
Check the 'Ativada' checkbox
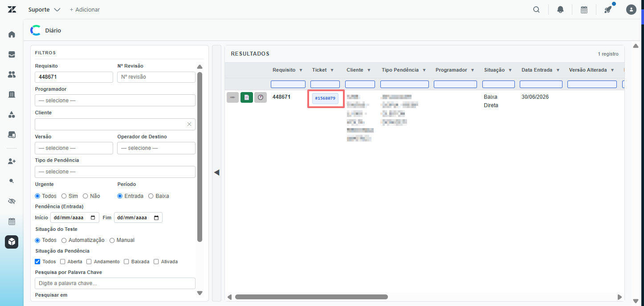pos(156,262)
